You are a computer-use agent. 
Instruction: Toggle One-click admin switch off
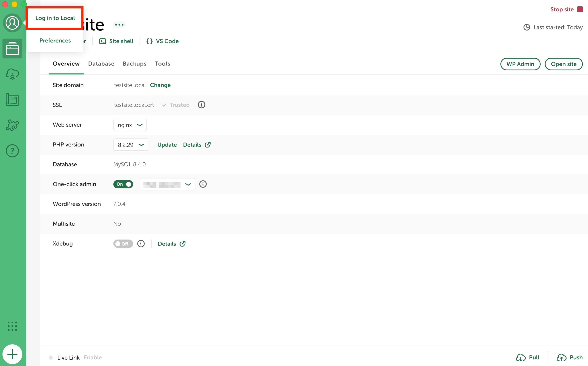(123, 184)
